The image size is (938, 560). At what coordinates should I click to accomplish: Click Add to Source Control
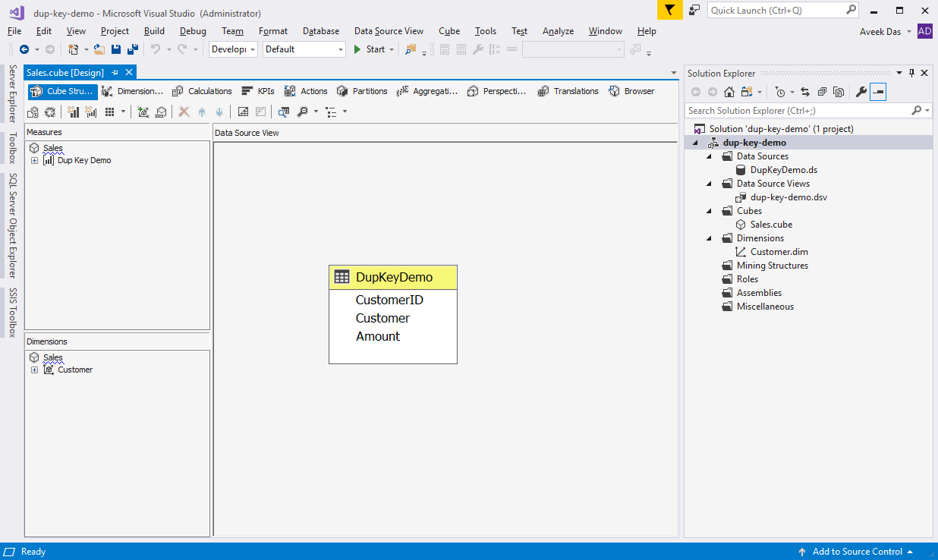tap(857, 552)
